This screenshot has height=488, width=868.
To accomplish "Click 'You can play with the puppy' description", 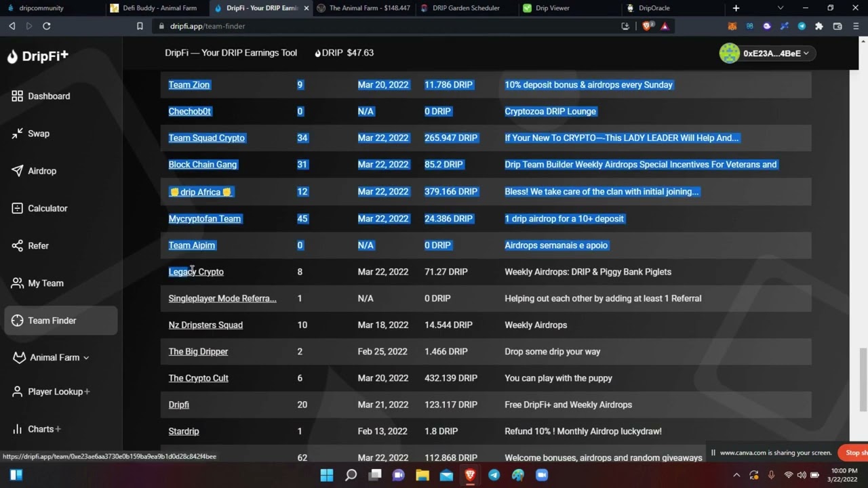I will pyautogui.click(x=559, y=378).
